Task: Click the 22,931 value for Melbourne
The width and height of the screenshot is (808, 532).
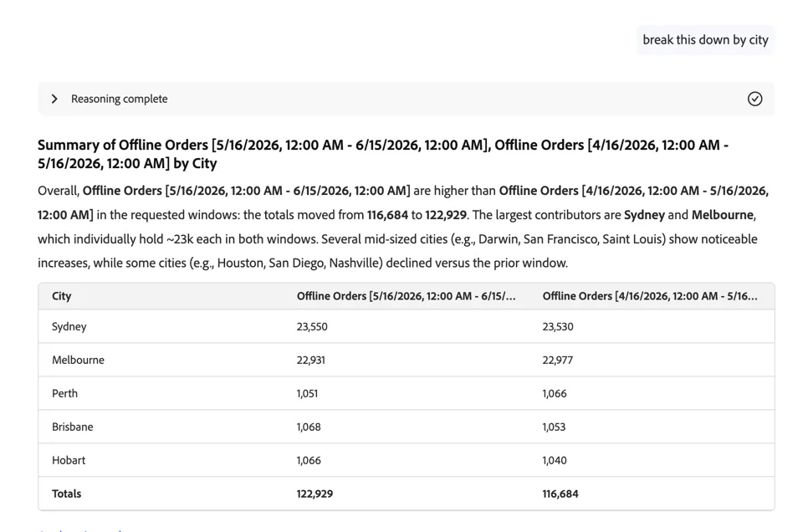Action: click(x=310, y=360)
